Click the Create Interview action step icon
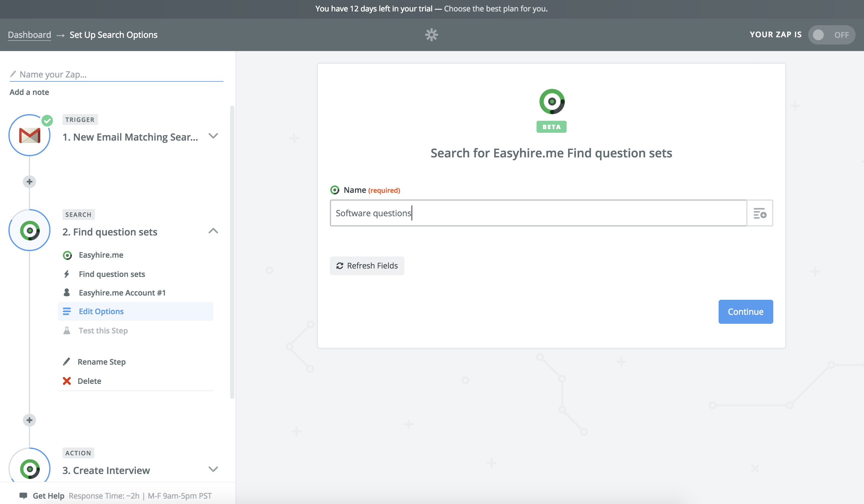The height and width of the screenshot is (504, 864). [29, 468]
